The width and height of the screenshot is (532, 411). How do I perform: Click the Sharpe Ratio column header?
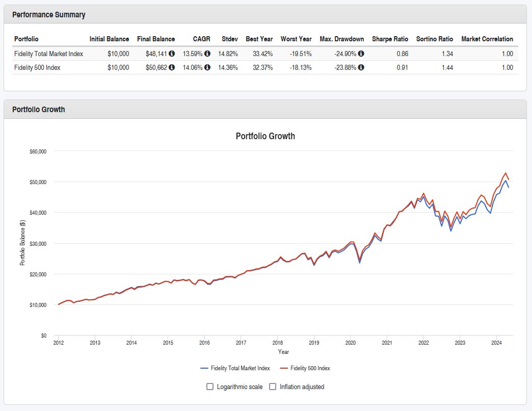click(x=390, y=39)
